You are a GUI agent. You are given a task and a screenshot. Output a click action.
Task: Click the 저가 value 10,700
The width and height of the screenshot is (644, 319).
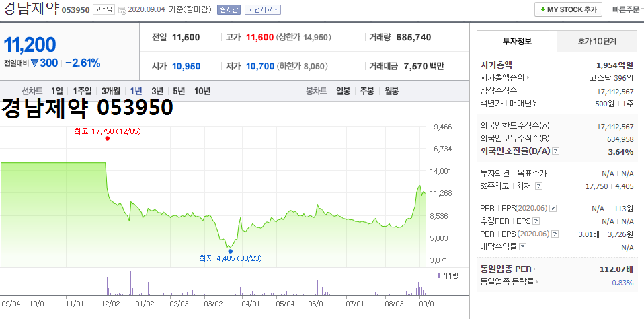pos(260,66)
